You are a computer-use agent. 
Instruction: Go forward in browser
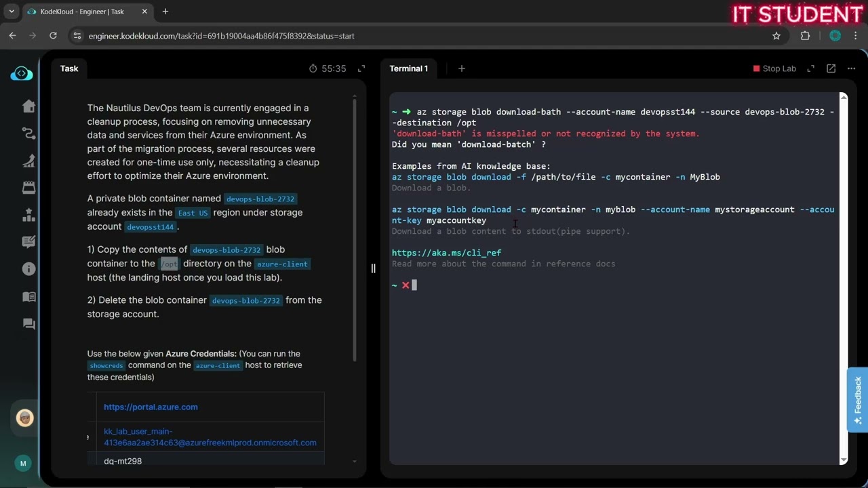pos(33,36)
